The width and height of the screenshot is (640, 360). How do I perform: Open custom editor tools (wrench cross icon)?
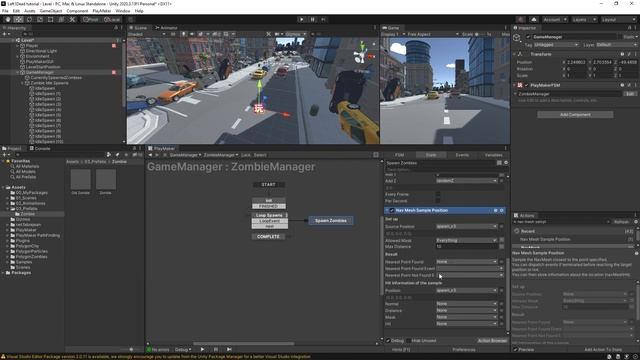point(72,20)
